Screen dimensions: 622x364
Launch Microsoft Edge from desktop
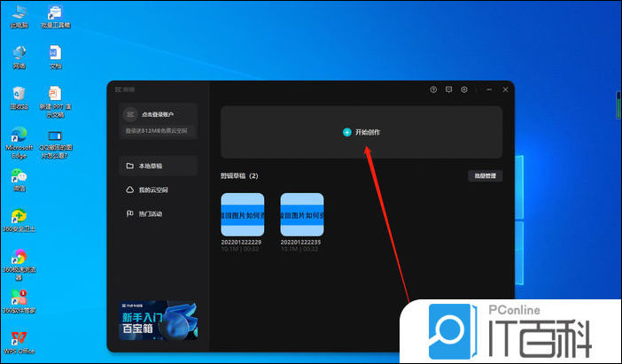19,143
